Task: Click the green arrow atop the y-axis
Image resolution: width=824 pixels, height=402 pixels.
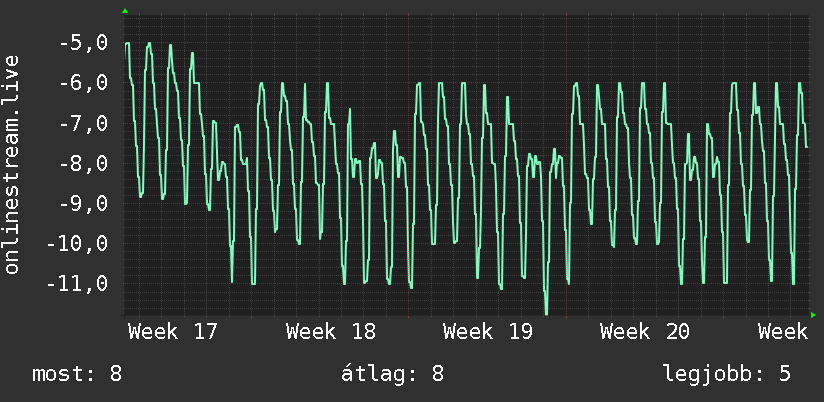Action: coord(125,11)
